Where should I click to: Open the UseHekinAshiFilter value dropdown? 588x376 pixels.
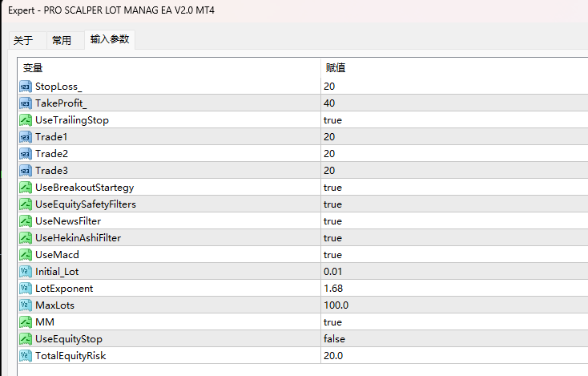[x=454, y=238]
